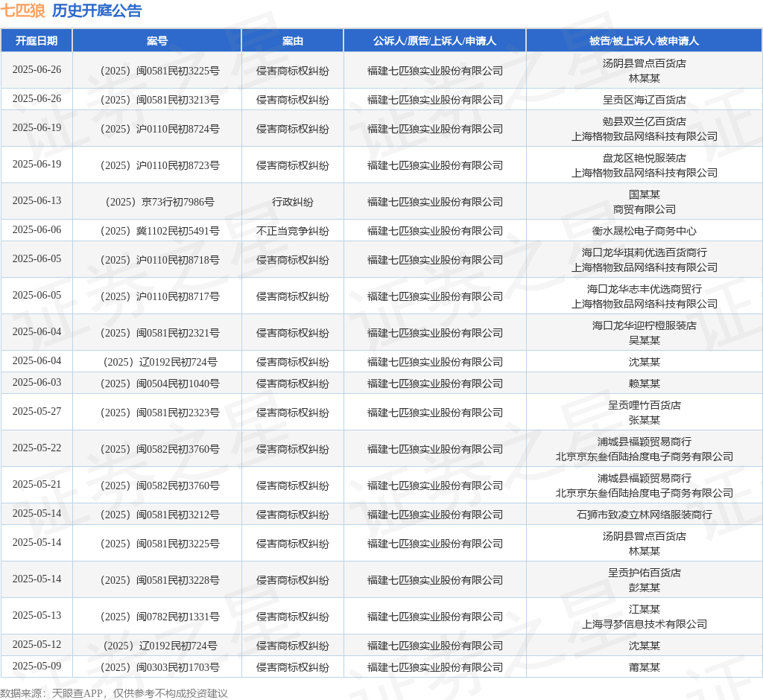Click defendant 上海寻梦信息技术有限公司

point(645,623)
